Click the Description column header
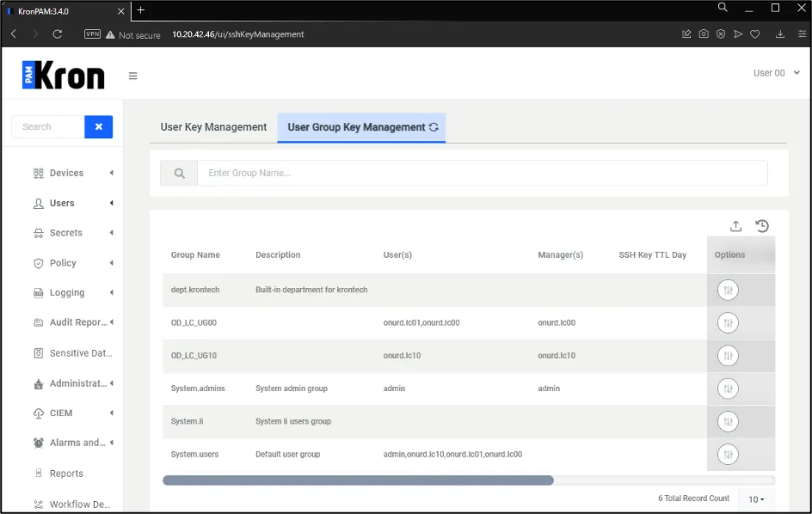The height and width of the screenshot is (514, 812). [x=278, y=254]
